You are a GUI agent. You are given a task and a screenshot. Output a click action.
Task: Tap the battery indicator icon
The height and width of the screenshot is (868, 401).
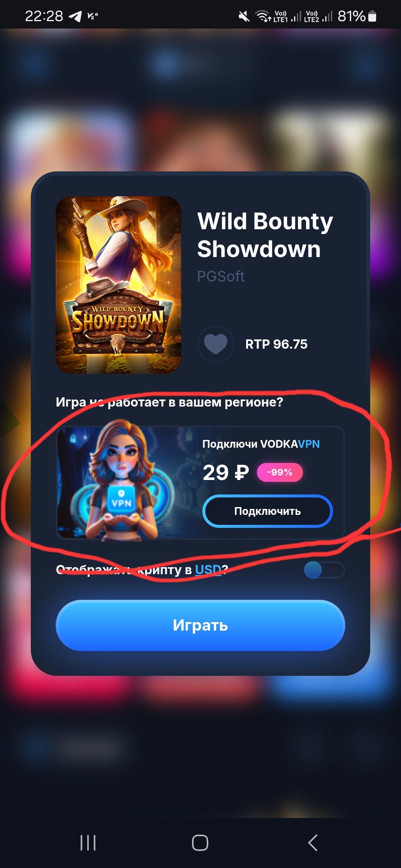372,16
